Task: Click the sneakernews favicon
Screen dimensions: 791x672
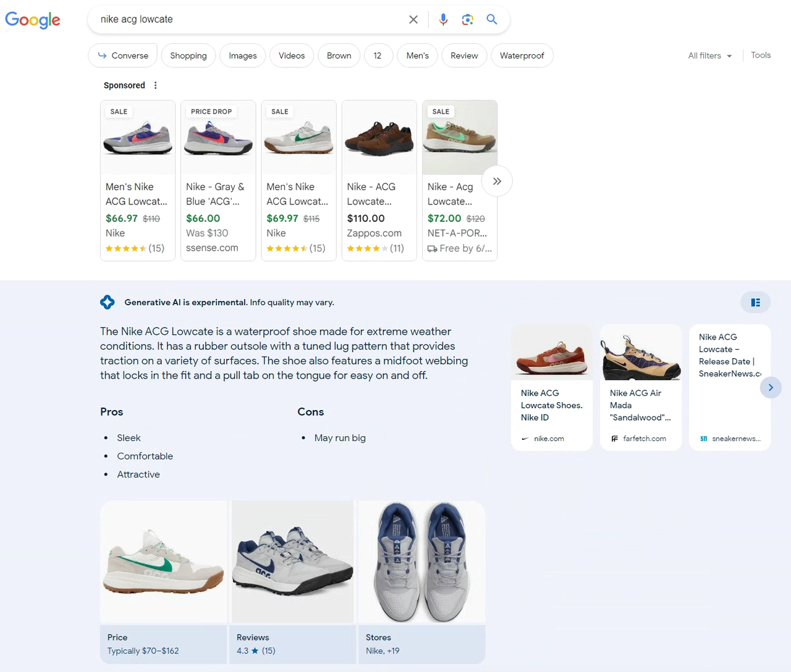Action: 703,439
